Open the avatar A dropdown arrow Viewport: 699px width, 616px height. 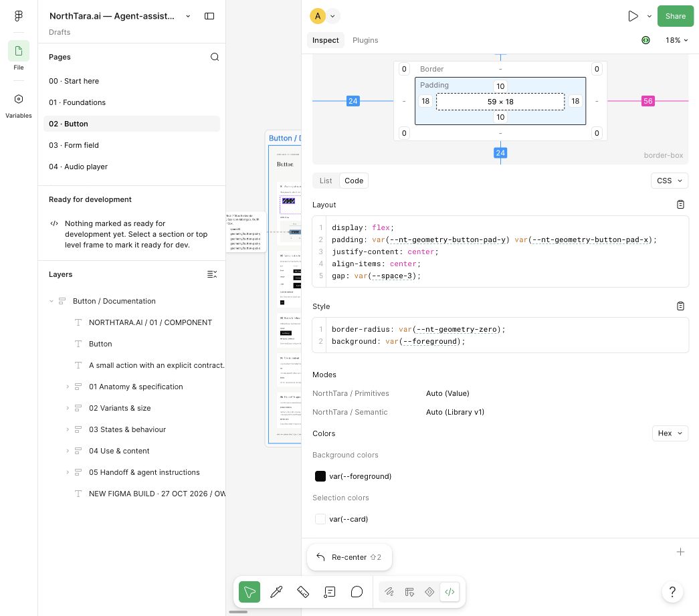[x=332, y=16]
